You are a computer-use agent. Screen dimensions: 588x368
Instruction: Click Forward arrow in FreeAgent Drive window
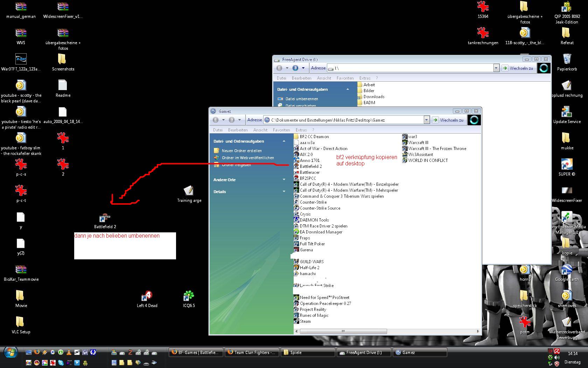[x=295, y=68]
